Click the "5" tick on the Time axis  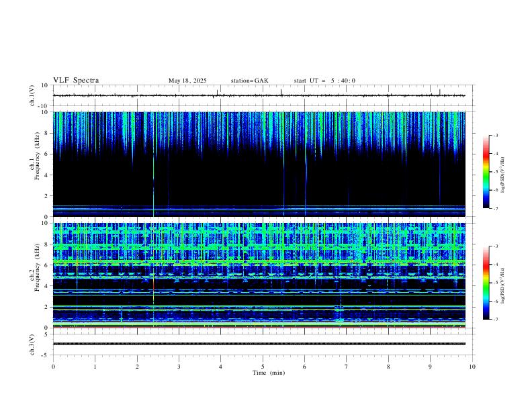click(263, 367)
